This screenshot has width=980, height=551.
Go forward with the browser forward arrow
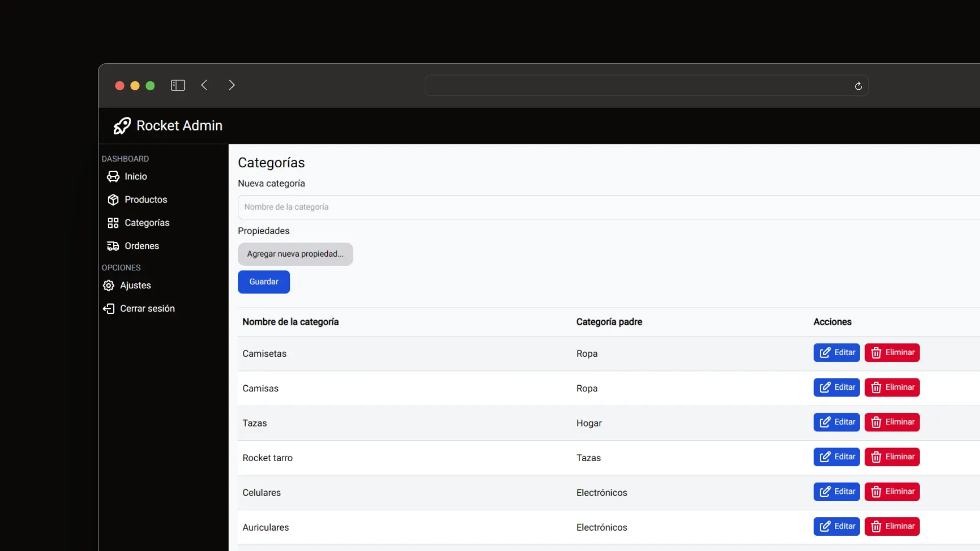(x=232, y=85)
